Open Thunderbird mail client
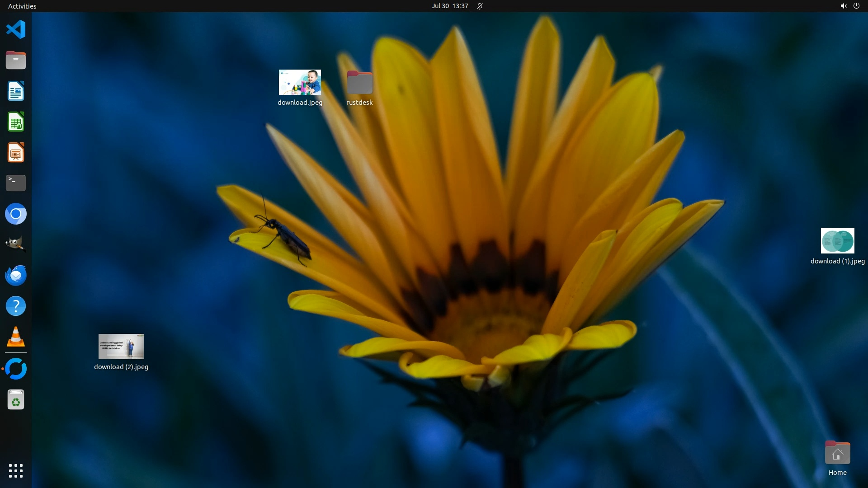Viewport: 868px width, 488px height. (x=16, y=275)
